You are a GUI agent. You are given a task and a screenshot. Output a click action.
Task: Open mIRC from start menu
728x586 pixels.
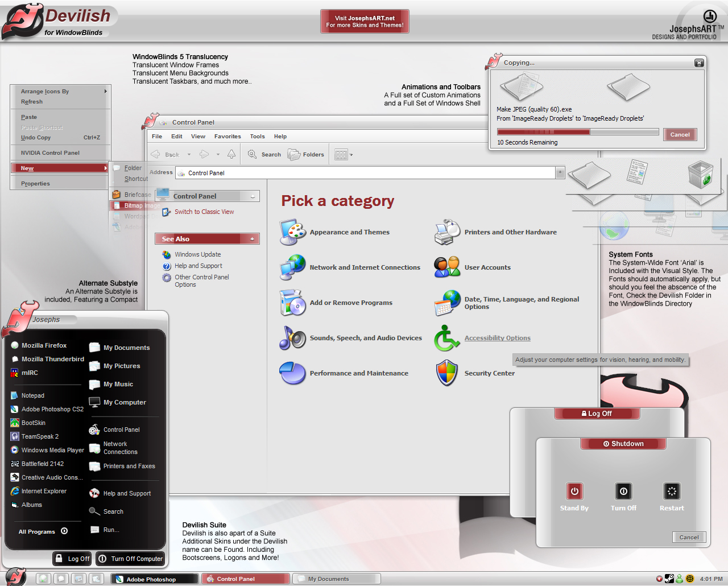pyautogui.click(x=24, y=373)
